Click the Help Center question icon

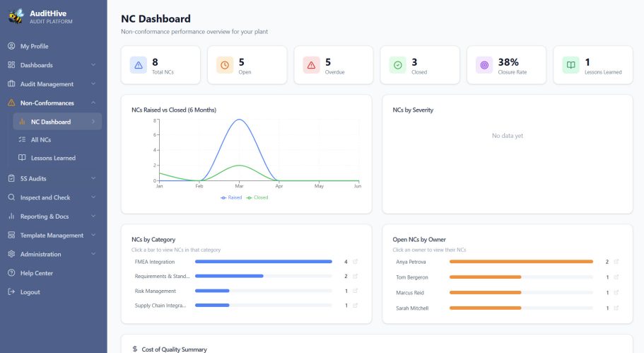coord(11,273)
